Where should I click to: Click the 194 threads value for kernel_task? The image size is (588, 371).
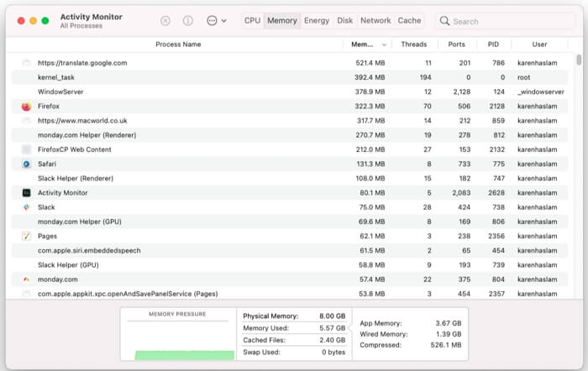[425, 77]
